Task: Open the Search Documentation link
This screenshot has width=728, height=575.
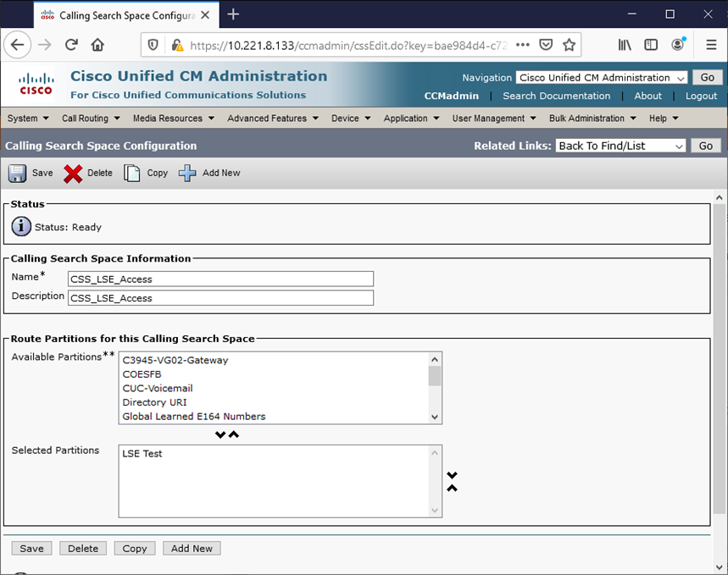Action: point(556,96)
